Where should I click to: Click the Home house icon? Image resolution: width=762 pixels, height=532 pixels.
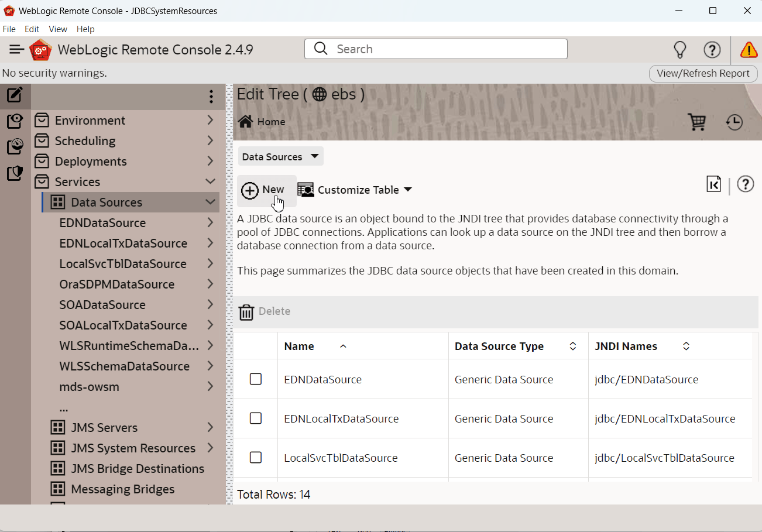246,121
